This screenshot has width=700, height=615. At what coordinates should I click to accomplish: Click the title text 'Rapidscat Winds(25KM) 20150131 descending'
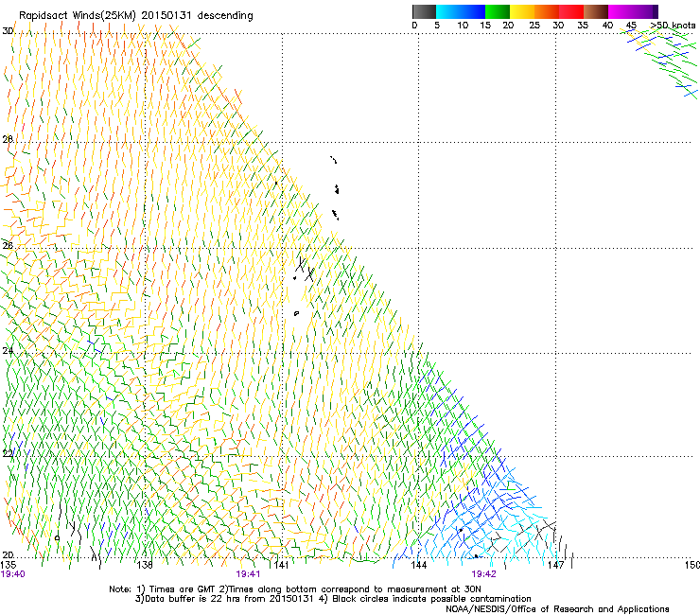[135, 16]
